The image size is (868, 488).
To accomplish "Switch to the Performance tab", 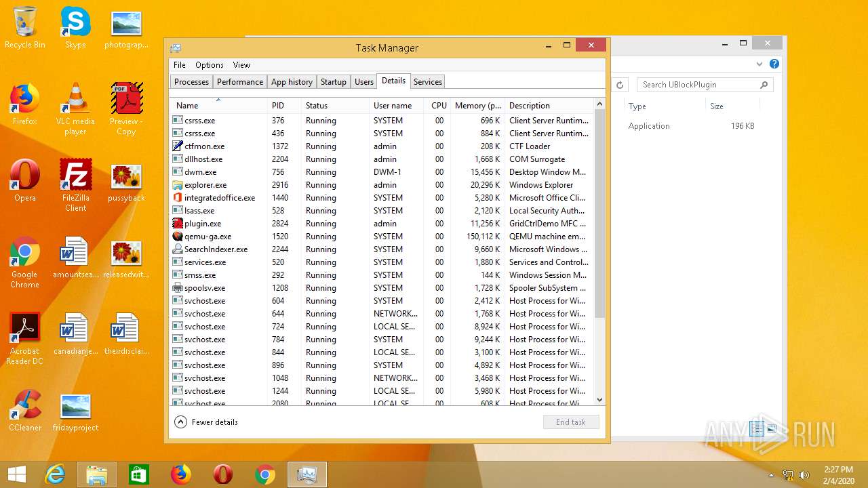I will pyautogui.click(x=240, y=82).
